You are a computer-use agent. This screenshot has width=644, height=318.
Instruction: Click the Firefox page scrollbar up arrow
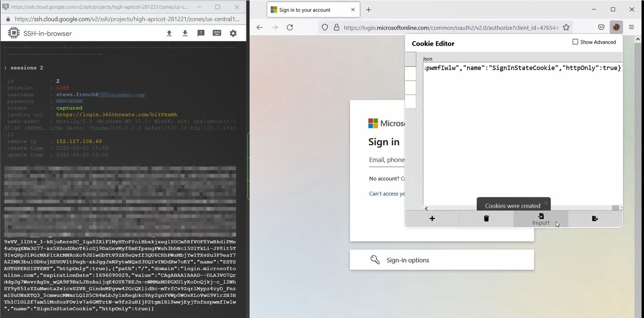pos(638,39)
